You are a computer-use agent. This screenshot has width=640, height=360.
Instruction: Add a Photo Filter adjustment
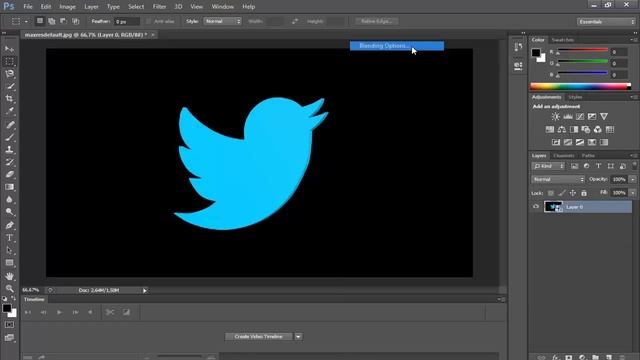tap(586, 129)
